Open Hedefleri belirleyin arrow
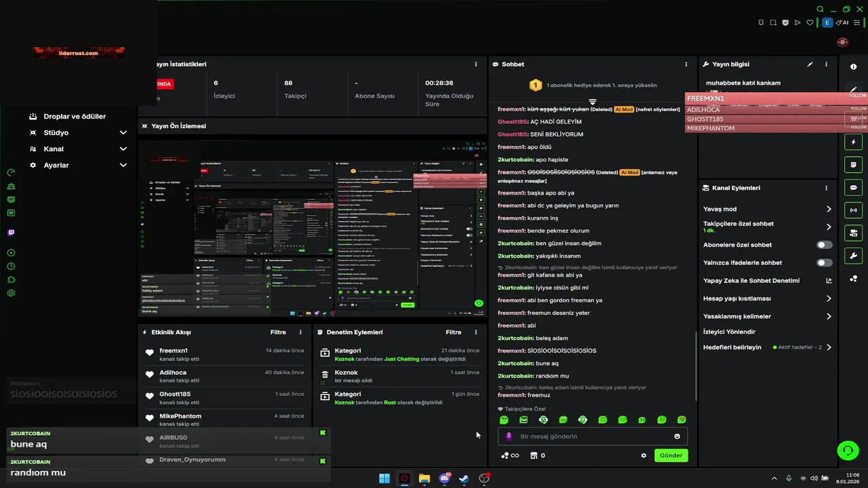The height and width of the screenshot is (488, 868). click(829, 347)
